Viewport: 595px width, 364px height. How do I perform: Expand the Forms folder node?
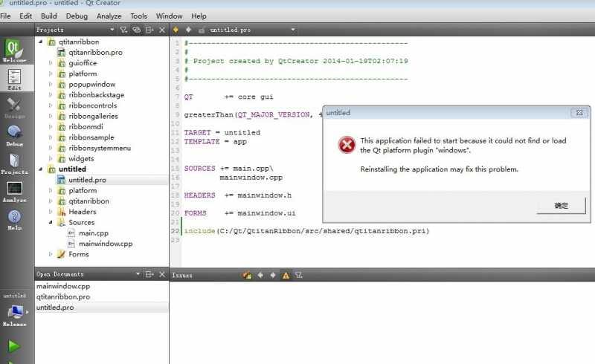(x=51, y=254)
